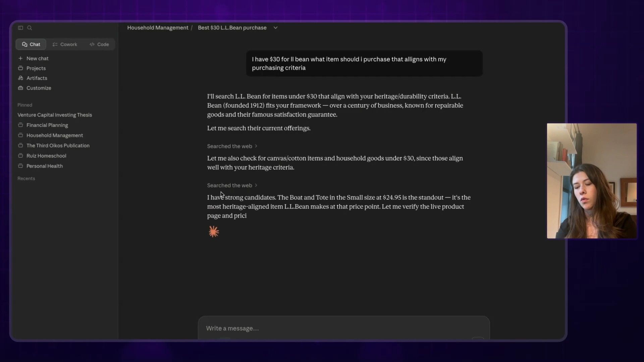Click the Recents section label
The width and height of the screenshot is (644, 362).
26,178
